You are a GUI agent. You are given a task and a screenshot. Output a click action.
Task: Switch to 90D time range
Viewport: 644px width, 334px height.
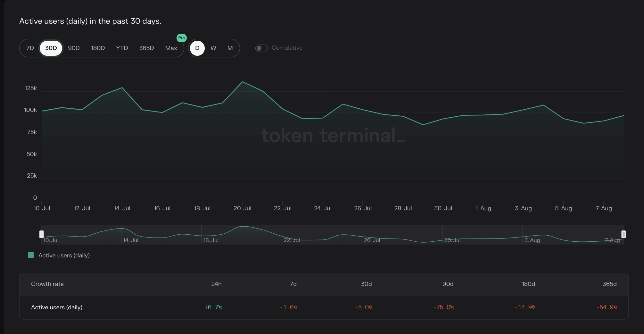coord(74,48)
